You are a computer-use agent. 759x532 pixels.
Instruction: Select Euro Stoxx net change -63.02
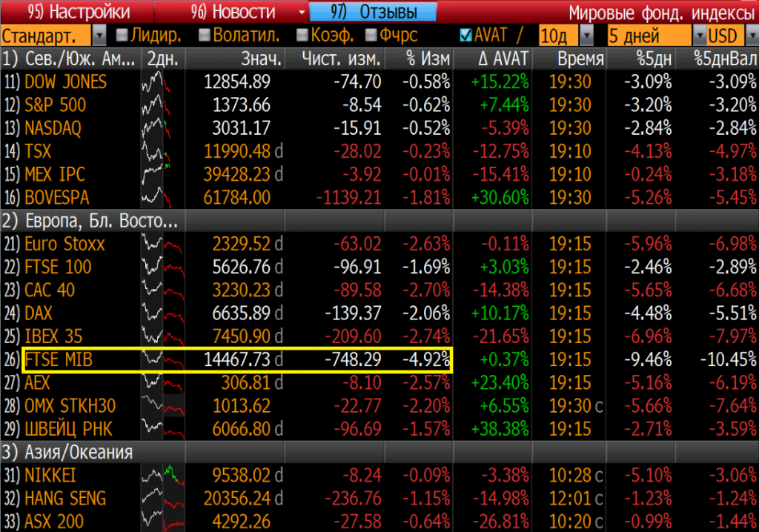click(x=357, y=244)
